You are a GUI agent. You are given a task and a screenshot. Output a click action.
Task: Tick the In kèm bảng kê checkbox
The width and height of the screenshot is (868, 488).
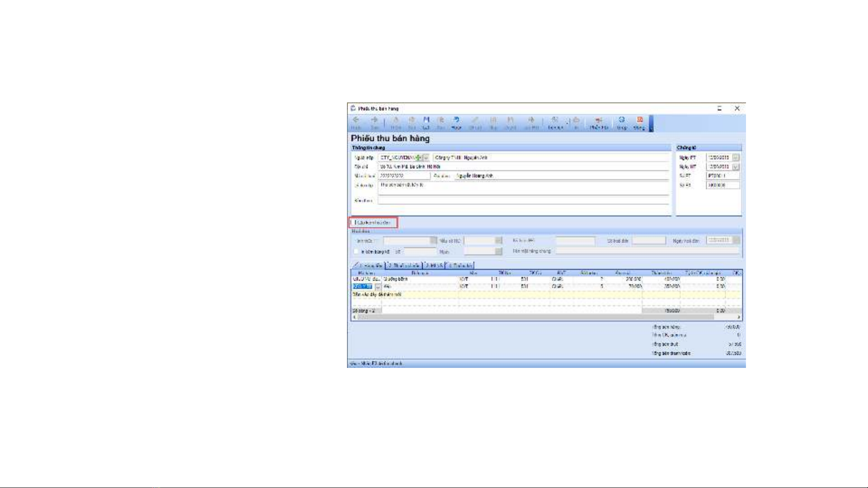pyautogui.click(x=356, y=251)
